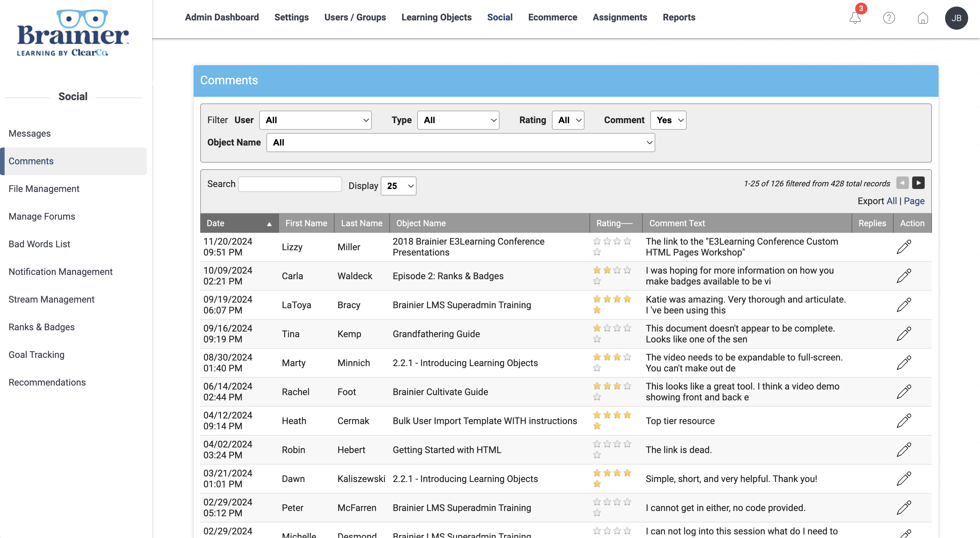Image resolution: width=980 pixels, height=538 pixels.
Task: Open the Type filter dropdown
Action: [458, 120]
